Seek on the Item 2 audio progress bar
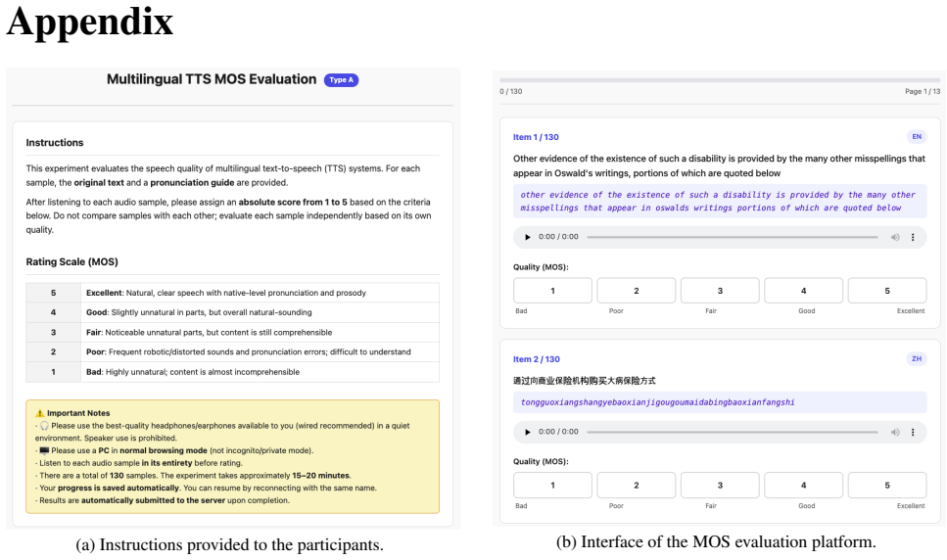The image size is (947, 560). (x=732, y=432)
